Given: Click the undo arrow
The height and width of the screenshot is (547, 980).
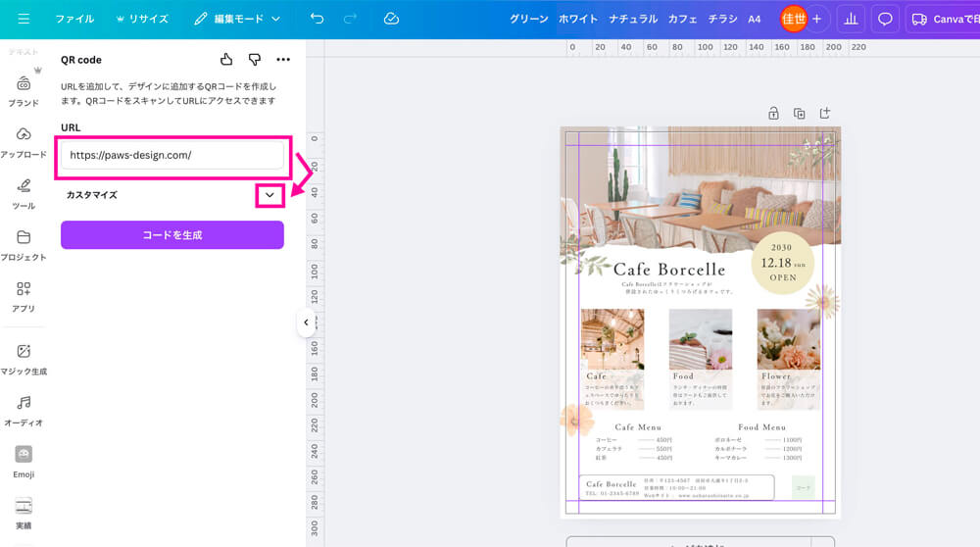Looking at the screenshot, I should tap(317, 19).
